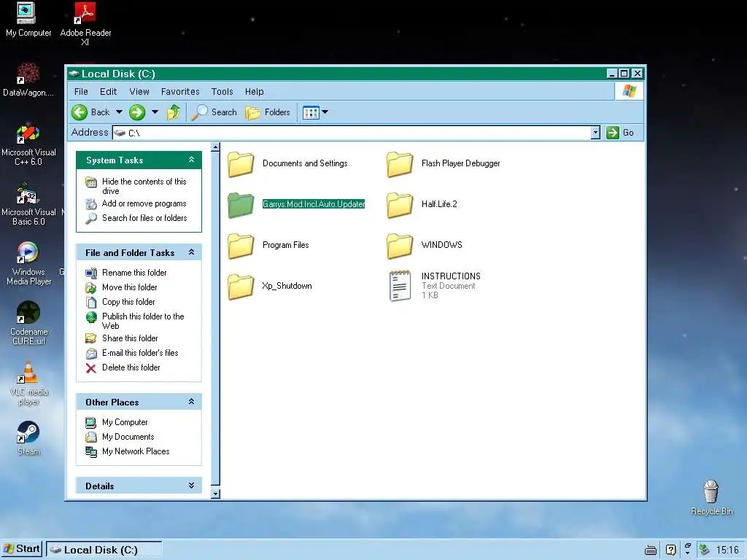Click the Start button
The image size is (747, 560).
pos(22,549)
